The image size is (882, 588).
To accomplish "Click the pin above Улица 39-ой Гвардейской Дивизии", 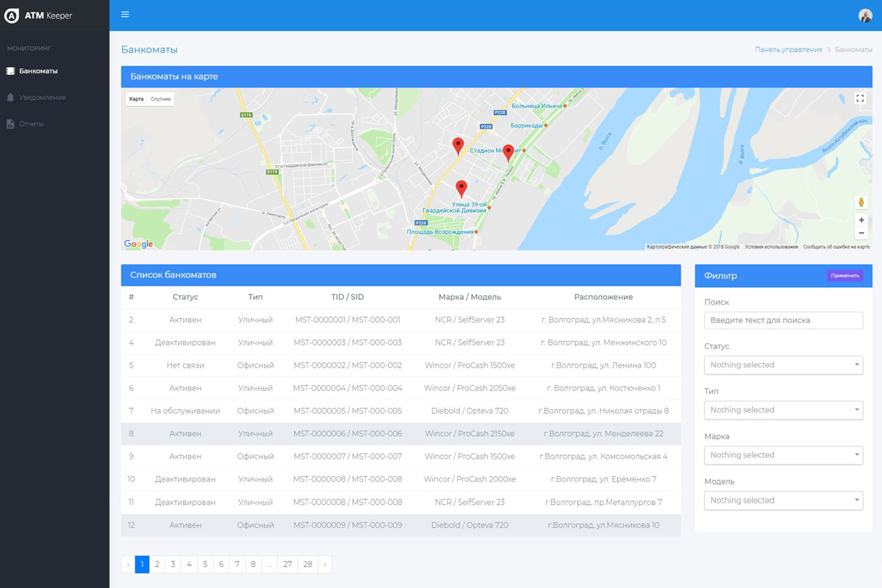I will 461,189.
